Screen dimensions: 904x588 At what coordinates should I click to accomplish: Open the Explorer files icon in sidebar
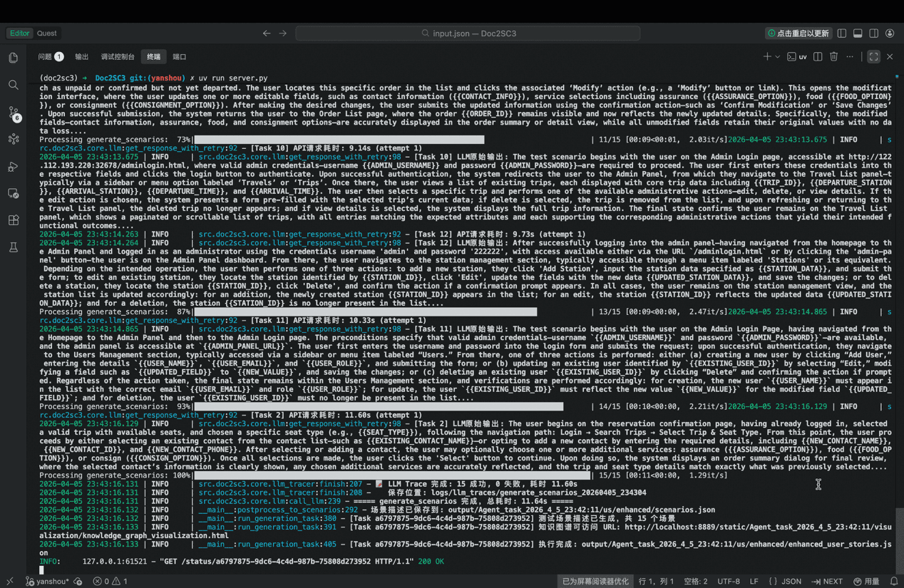14,58
